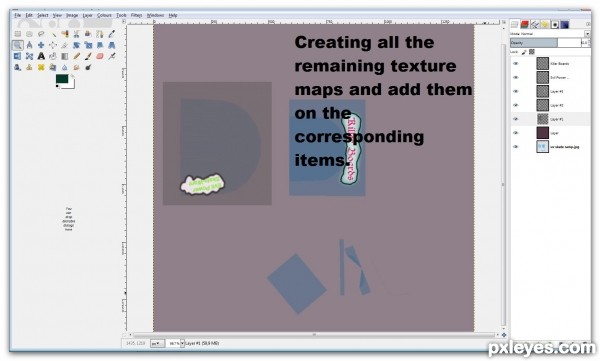Select the Scissors Select tool
The height and width of the screenshot is (361, 600).
[x=76, y=34]
